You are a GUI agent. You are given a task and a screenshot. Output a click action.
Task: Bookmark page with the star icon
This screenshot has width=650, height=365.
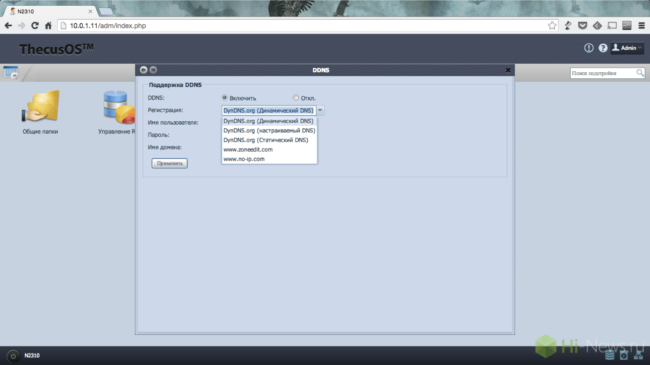(x=552, y=26)
